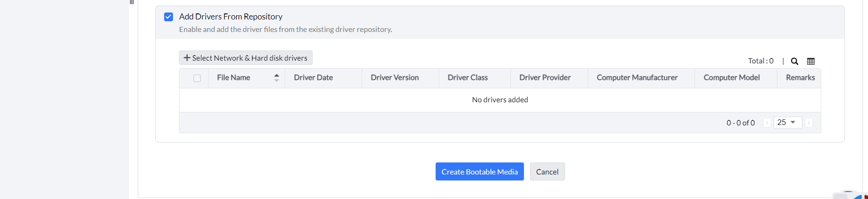
Task: Click the sidebar resize handle at top-left
Action: point(132,2)
